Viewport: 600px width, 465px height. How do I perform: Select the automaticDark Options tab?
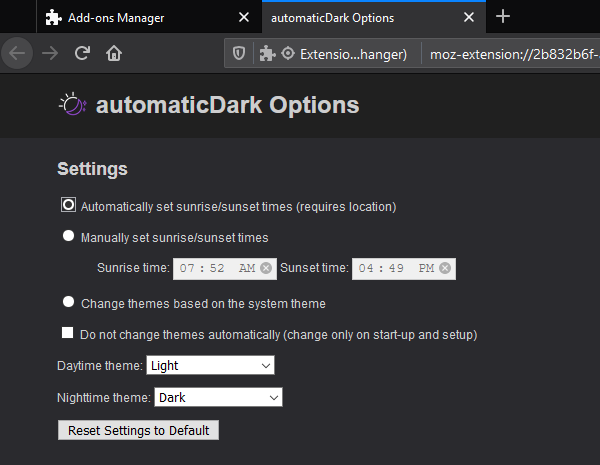(374, 17)
